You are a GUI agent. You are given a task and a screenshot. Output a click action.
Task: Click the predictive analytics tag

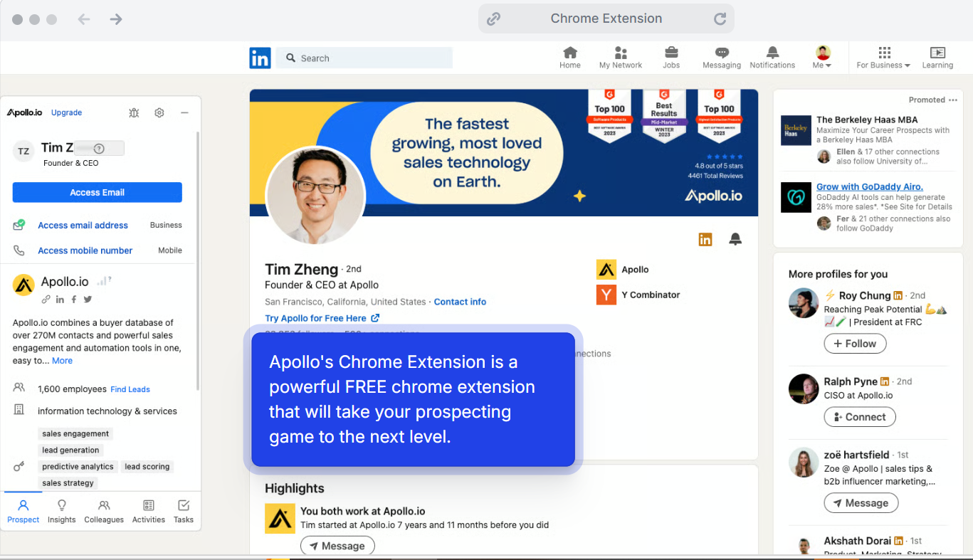coord(78,466)
